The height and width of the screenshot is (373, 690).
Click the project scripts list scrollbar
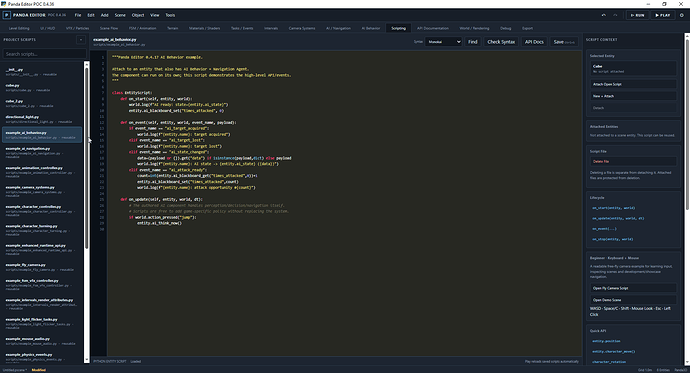[x=87, y=157]
